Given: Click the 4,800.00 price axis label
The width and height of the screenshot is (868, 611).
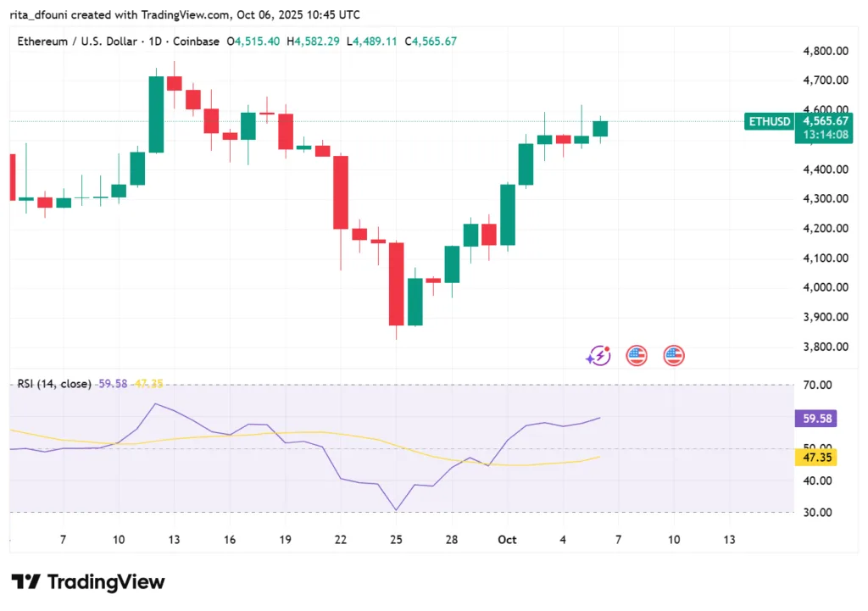Looking at the screenshot, I should point(825,51).
